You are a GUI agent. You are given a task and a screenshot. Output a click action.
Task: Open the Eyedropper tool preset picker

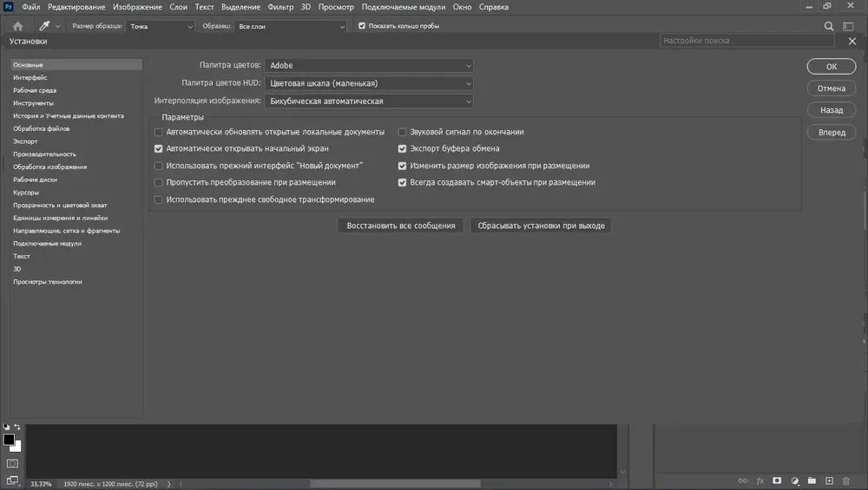pos(57,27)
